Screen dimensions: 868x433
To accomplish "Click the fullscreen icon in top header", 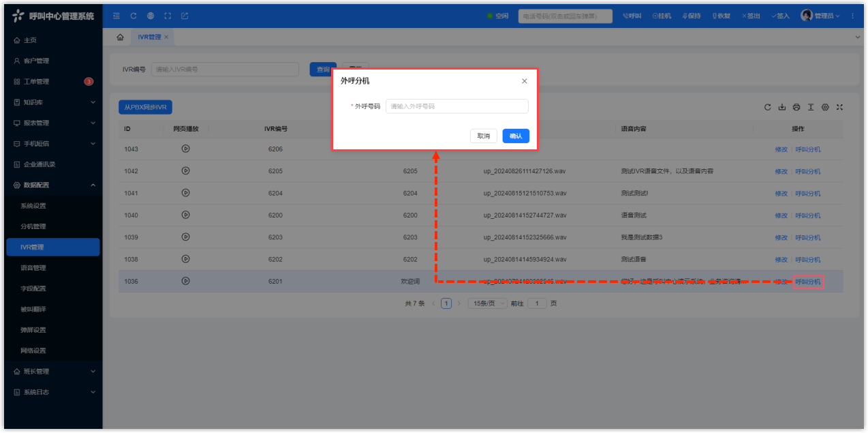I will pos(167,16).
